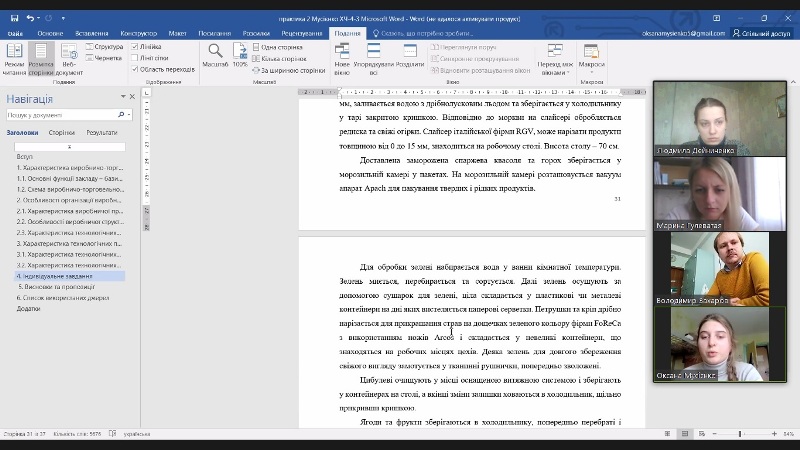Viewport: 800px width, 450px height.
Task: Click the Undo arrow icon
Action: (31, 18)
